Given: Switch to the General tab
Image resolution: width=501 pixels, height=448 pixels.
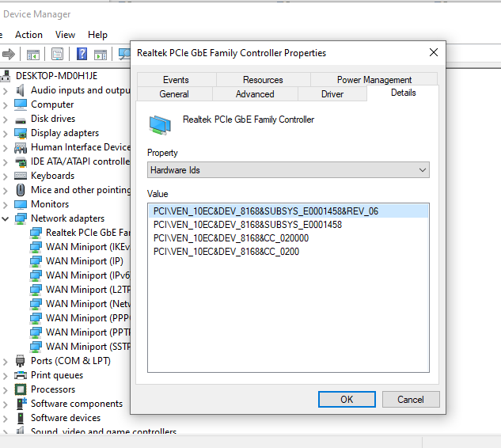Looking at the screenshot, I should [x=174, y=94].
